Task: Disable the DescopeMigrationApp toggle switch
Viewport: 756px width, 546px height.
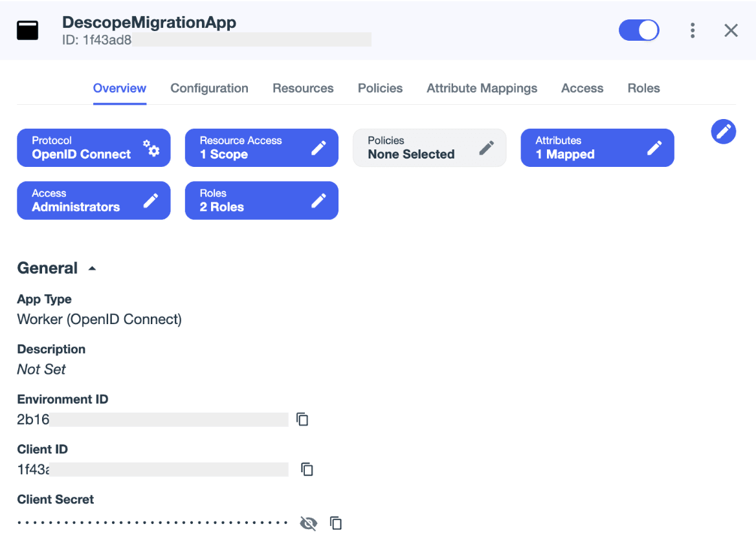Action: point(639,30)
